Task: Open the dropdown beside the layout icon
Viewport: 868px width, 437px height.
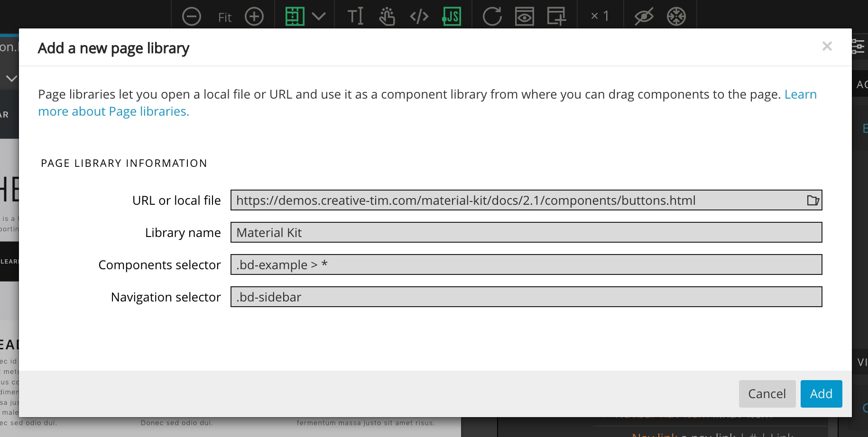Action: (x=319, y=17)
